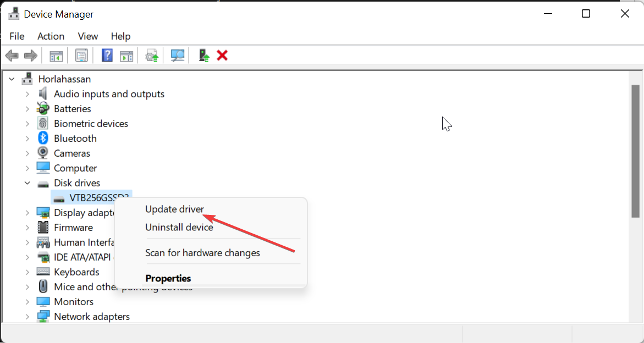This screenshot has width=644, height=343.
Task: Expand the Firmware category
Action: tap(27, 228)
